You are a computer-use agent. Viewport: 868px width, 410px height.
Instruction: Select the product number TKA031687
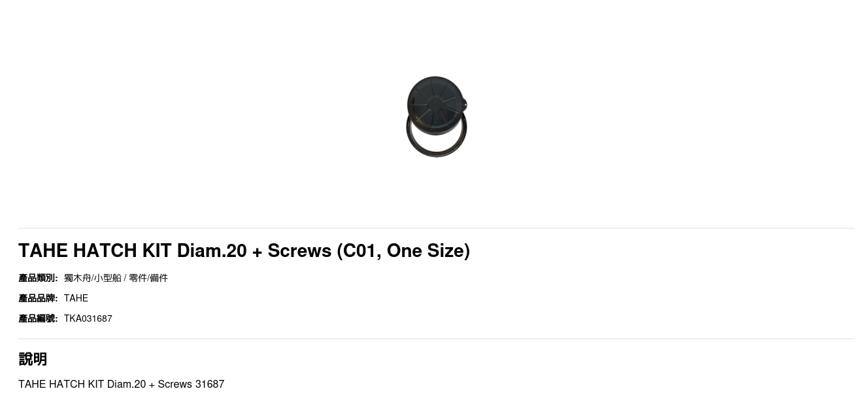pyautogui.click(x=88, y=318)
